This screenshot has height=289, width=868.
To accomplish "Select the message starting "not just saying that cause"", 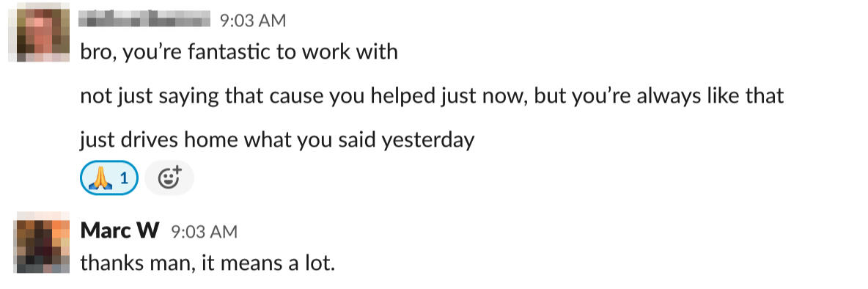I will click(x=432, y=96).
